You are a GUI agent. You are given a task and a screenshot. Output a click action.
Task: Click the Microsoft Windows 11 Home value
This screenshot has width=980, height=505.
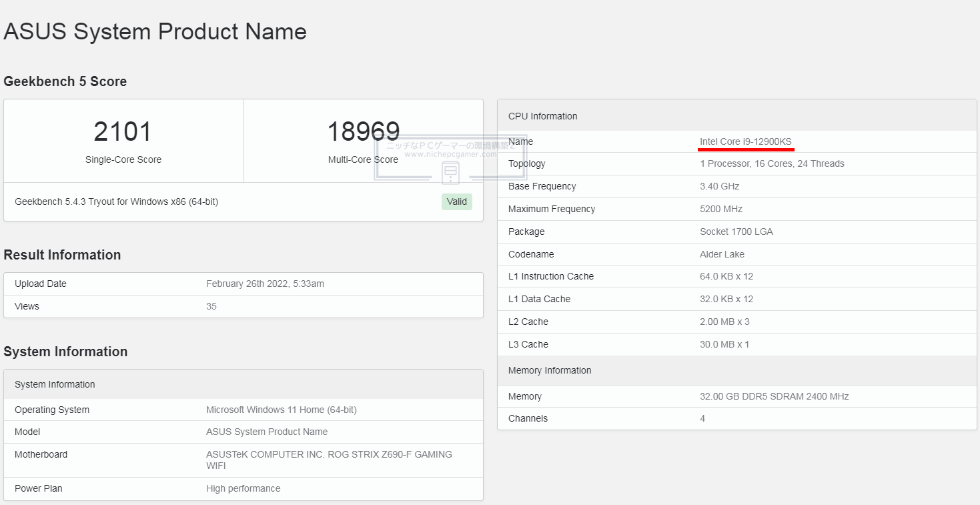click(x=281, y=410)
